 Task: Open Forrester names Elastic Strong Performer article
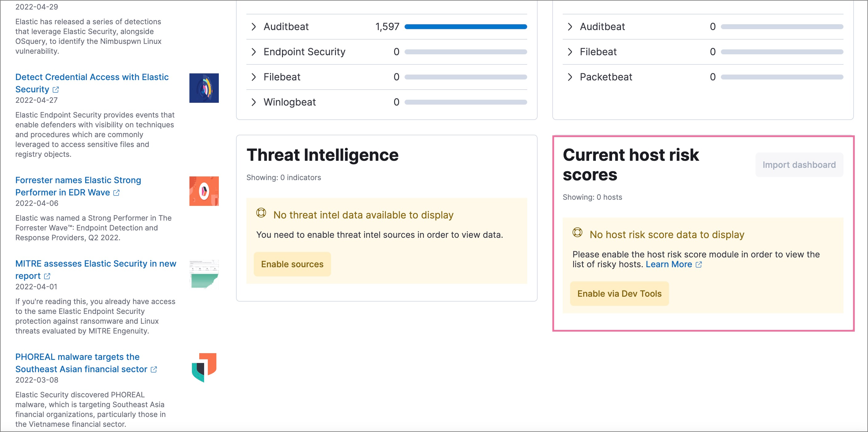[78, 186]
